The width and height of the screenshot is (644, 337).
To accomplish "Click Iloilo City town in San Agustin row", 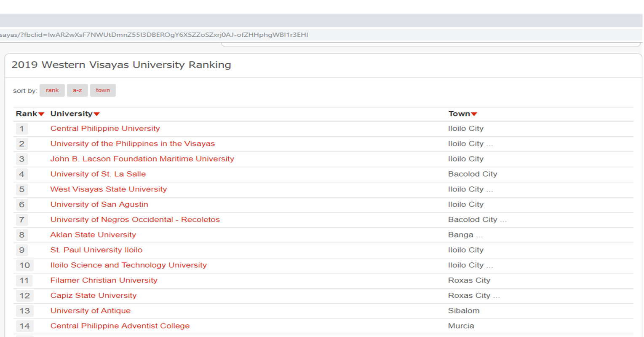I will 466,205.
